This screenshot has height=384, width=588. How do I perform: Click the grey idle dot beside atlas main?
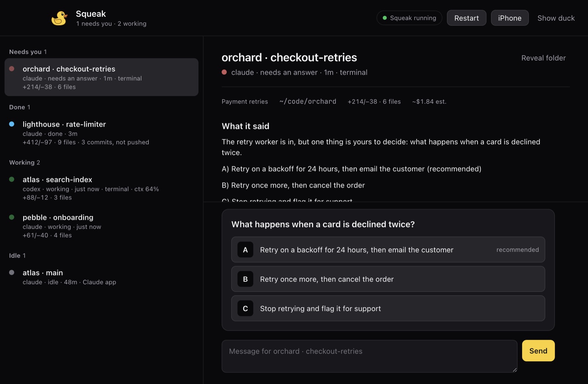12,272
